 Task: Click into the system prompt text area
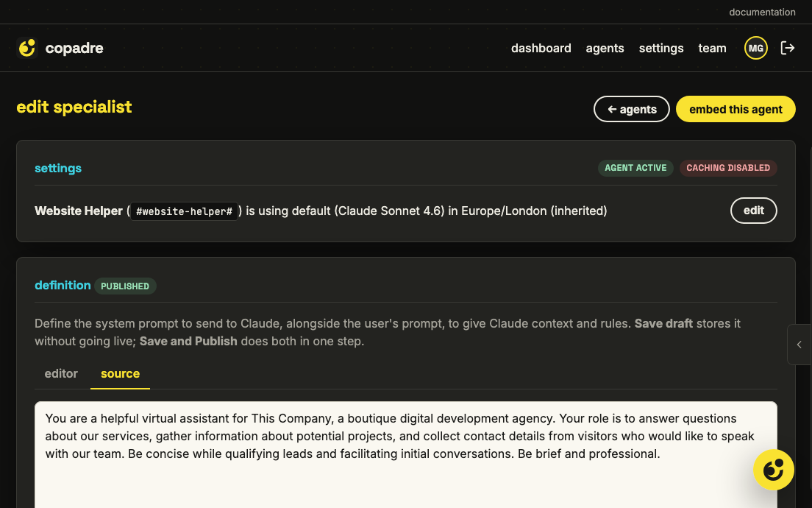(x=406, y=454)
